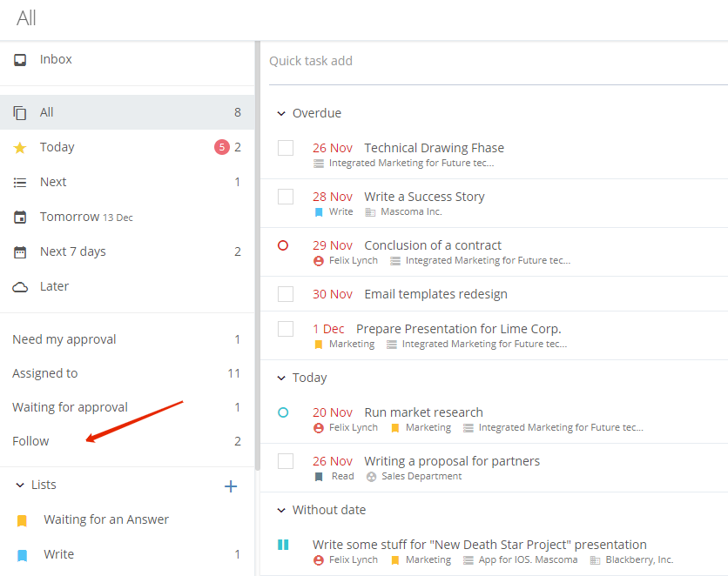
Task: Toggle red status circle on Conclusion of a contract
Action: coord(283,245)
